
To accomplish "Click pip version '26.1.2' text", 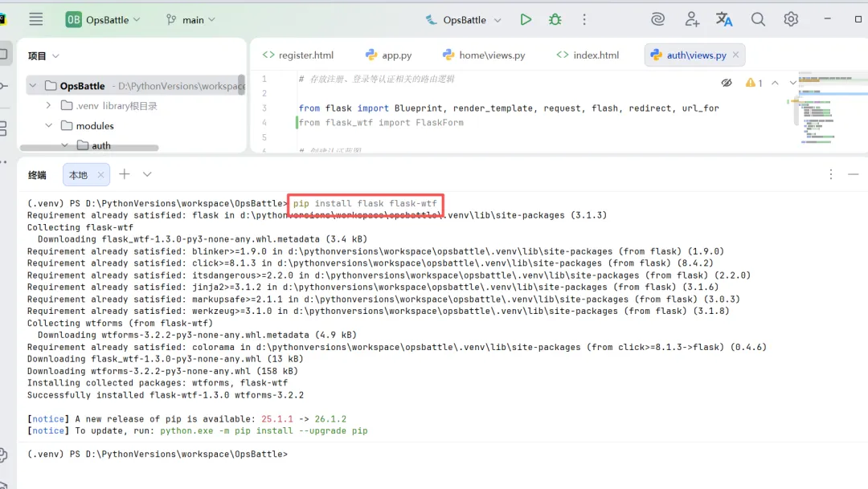I will click(x=330, y=419).
